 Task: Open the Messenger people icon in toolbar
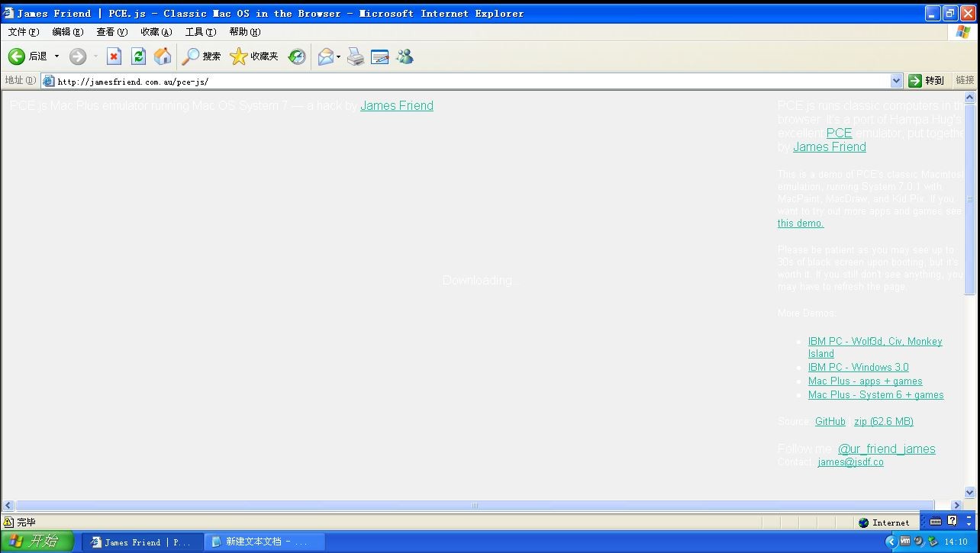tap(405, 56)
